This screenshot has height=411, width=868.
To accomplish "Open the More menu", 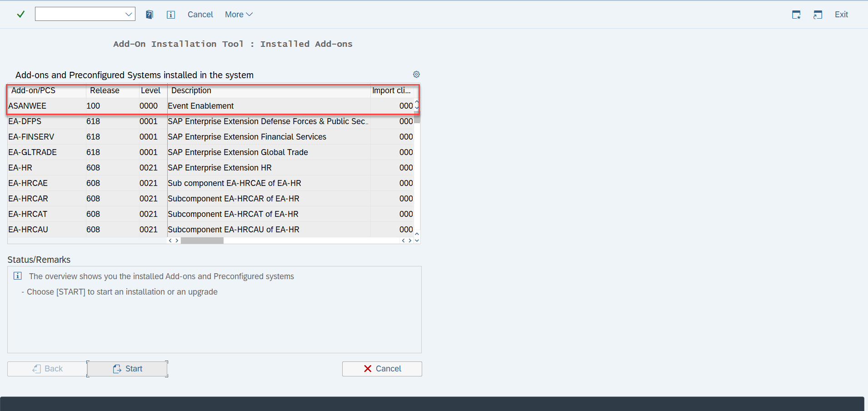I will (239, 15).
